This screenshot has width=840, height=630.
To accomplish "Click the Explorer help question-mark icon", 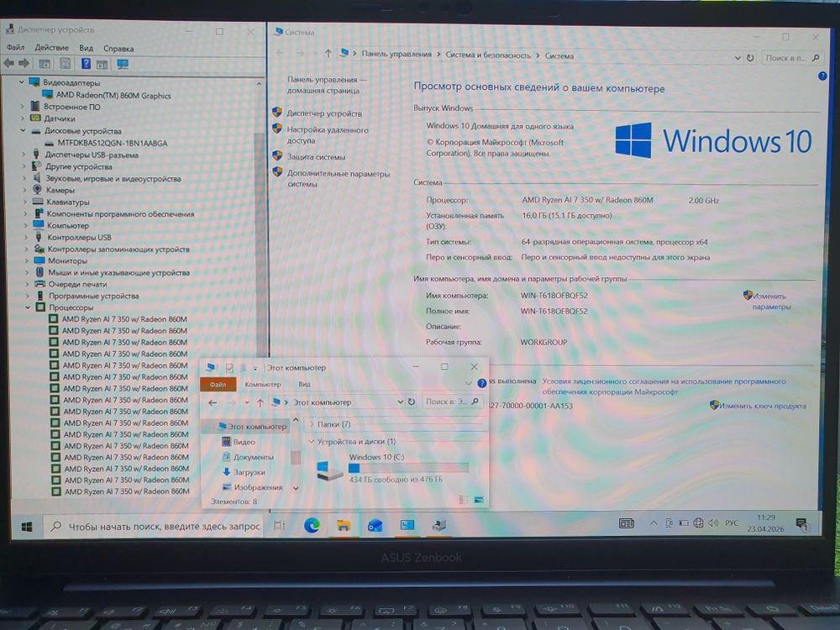I will (x=481, y=383).
